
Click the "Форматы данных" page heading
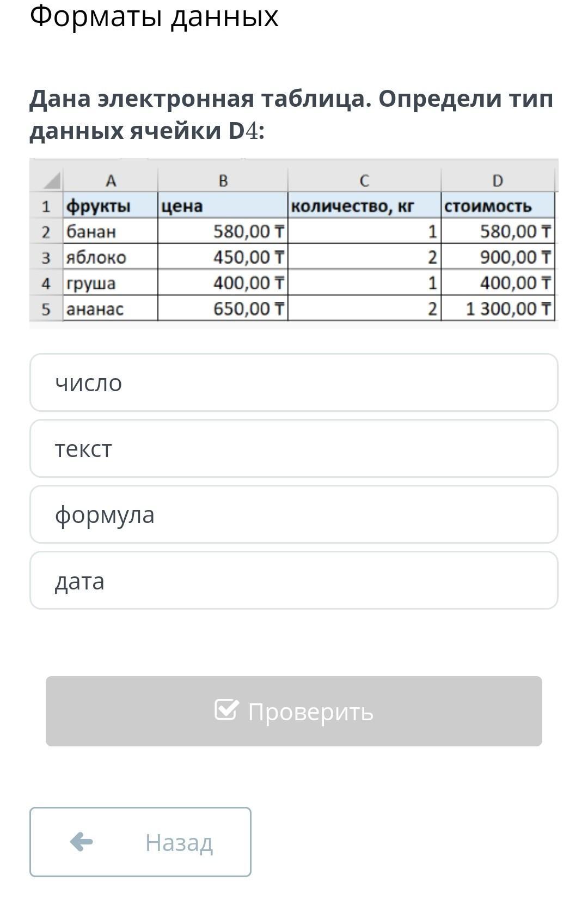pyautogui.click(x=154, y=16)
